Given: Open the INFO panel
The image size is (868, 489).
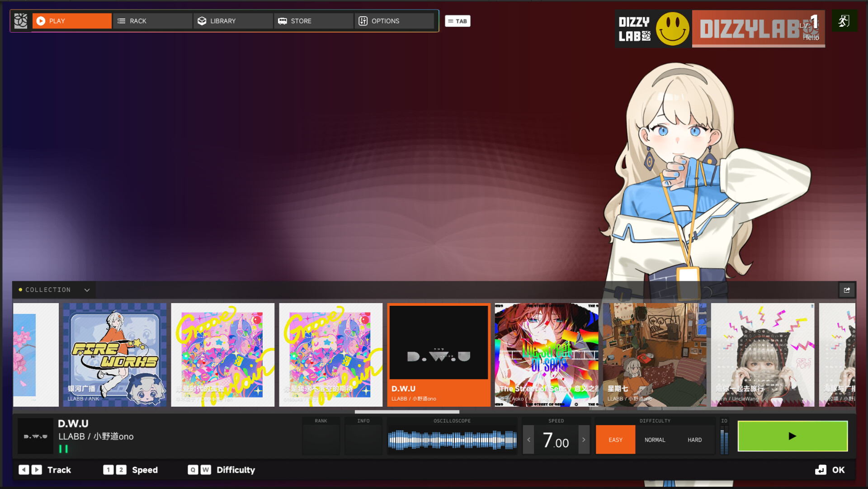Looking at the screenshot, I should 363,436.
